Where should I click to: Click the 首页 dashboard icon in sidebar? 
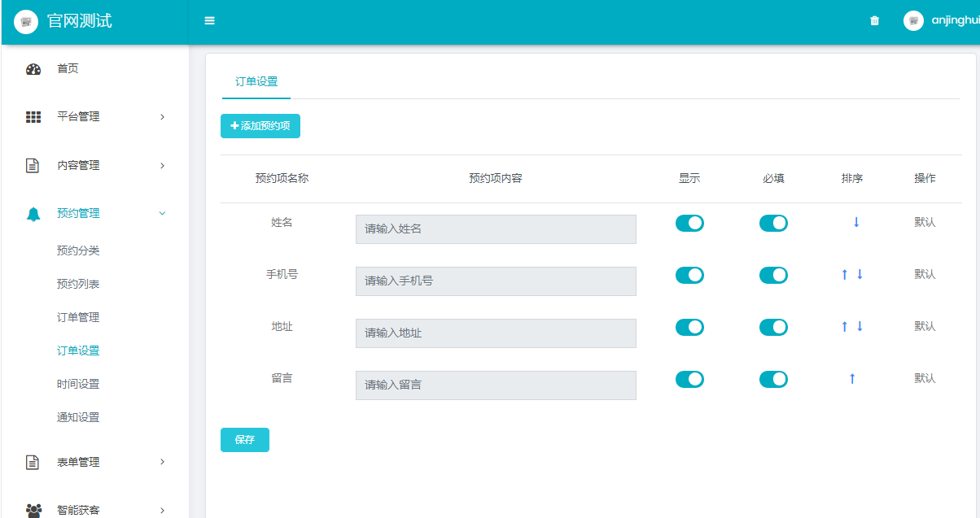pyautogui.click(x=33, y=69)
